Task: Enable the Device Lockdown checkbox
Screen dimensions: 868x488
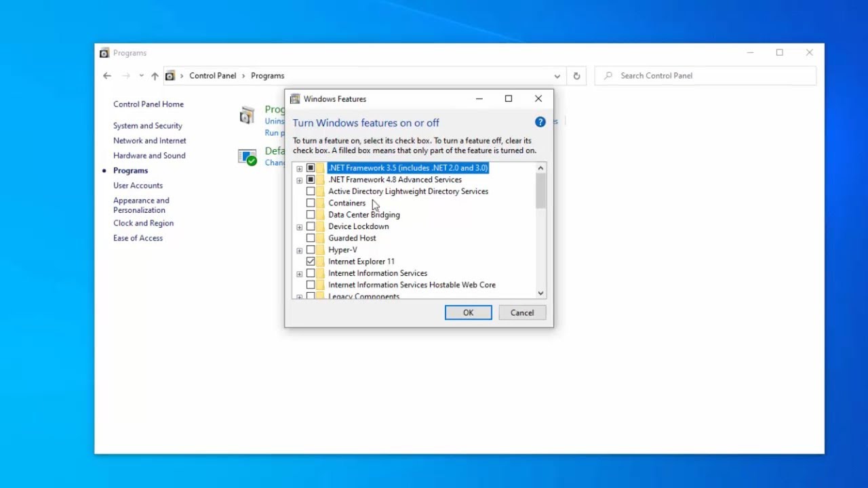Action: [311, 226]
